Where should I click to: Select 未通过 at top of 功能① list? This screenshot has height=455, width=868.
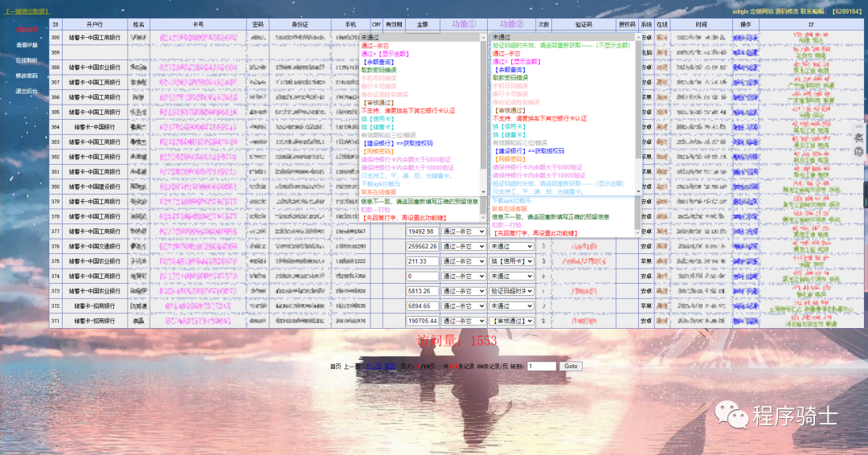[369, 38]
